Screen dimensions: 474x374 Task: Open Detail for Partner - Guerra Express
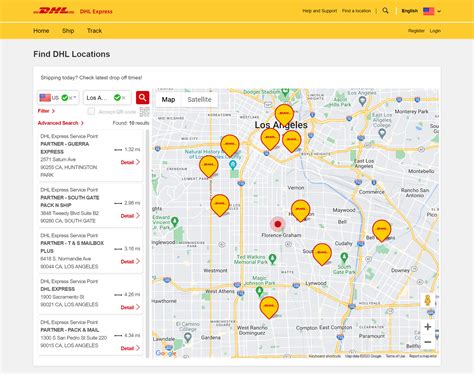tap(130, 162)
